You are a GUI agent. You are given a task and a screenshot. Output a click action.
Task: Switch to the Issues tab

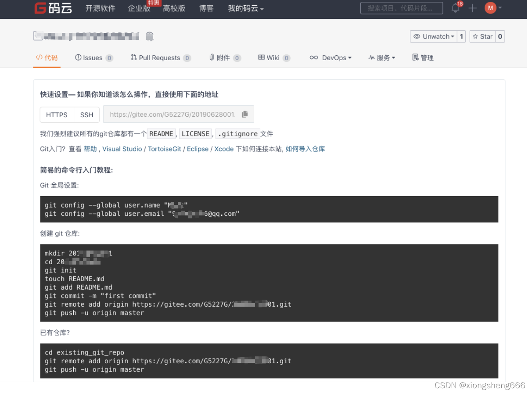coord(94,57)
